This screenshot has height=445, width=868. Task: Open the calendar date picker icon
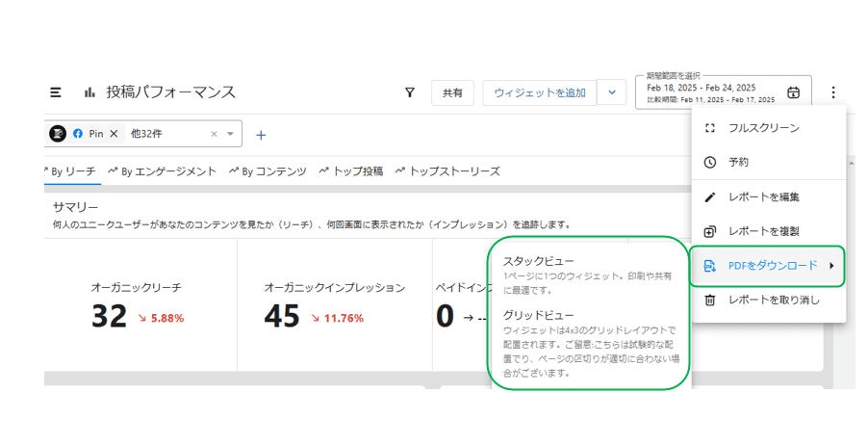tap(793, 92)
